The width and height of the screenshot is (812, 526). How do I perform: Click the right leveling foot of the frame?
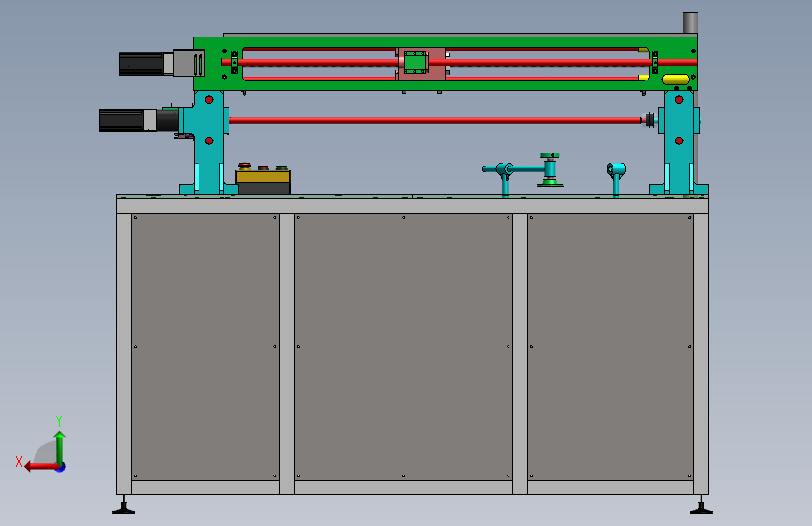pos(701,505)
